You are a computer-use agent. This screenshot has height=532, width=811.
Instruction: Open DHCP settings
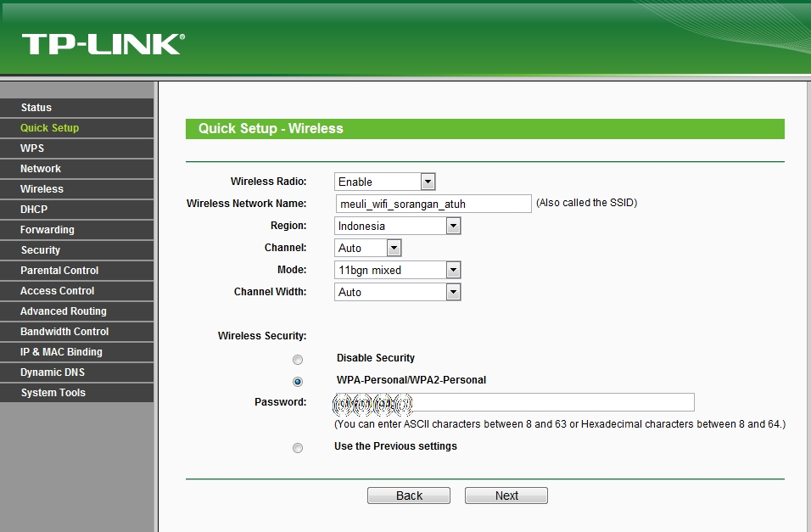click(76, 209)
